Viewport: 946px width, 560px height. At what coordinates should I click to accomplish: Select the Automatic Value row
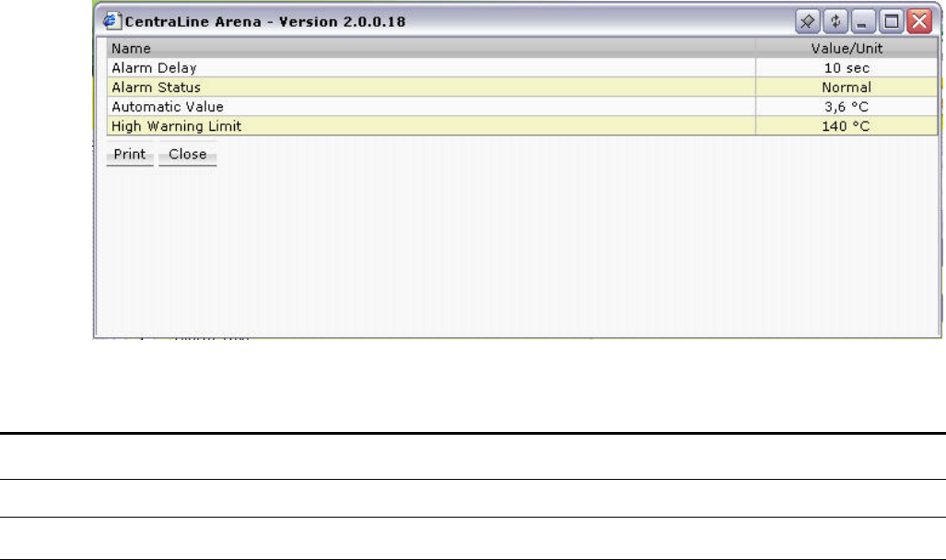[522, 106]
